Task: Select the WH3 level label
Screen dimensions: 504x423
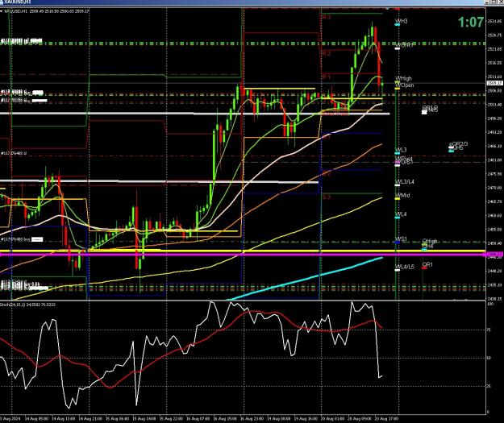Action: pyautogui.click(x=401, y=21)
